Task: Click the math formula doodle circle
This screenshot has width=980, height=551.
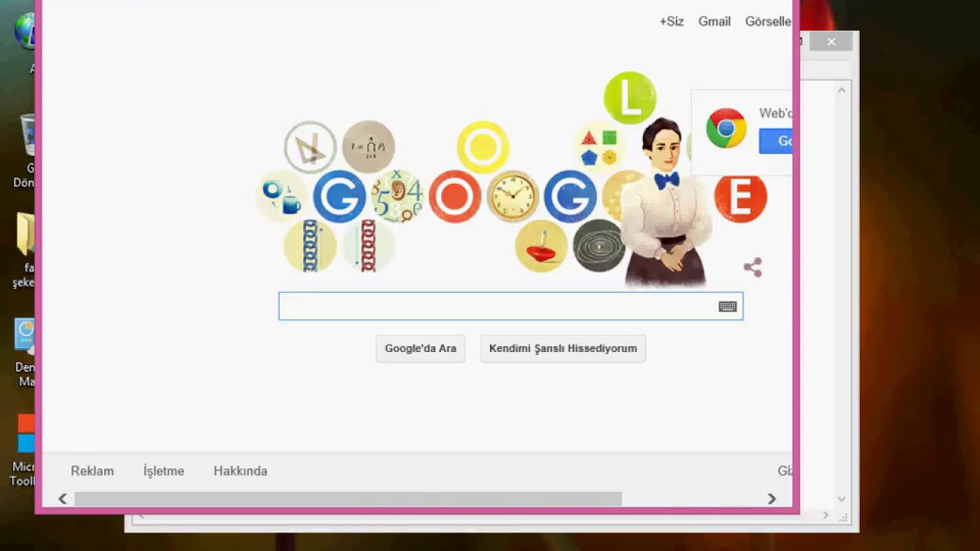Action: tap(368, 147)
